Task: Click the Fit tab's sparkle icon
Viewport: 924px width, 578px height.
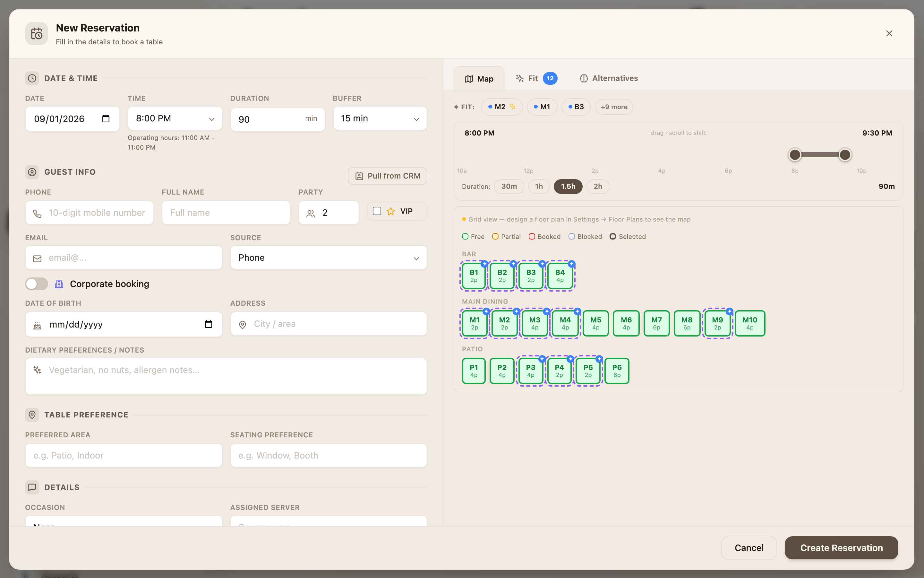Action: [520, 78]
